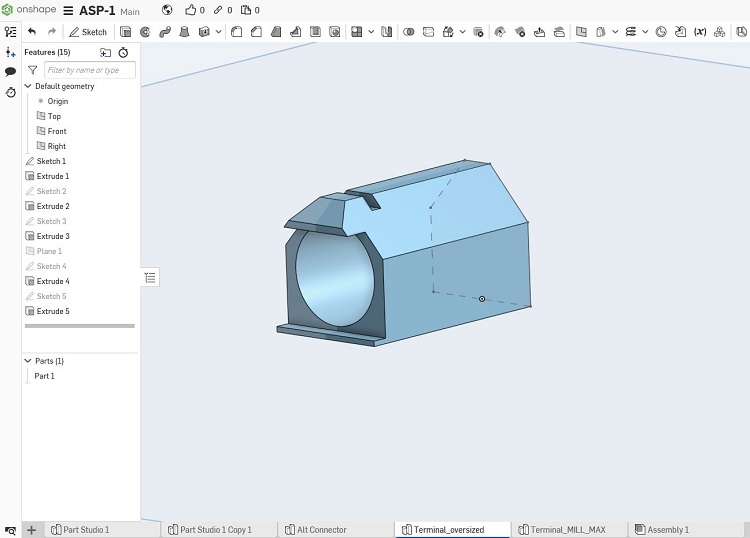Click the filter funnel icon
The height and width of the screenshot is (538, 750).
tap(33, 70)
